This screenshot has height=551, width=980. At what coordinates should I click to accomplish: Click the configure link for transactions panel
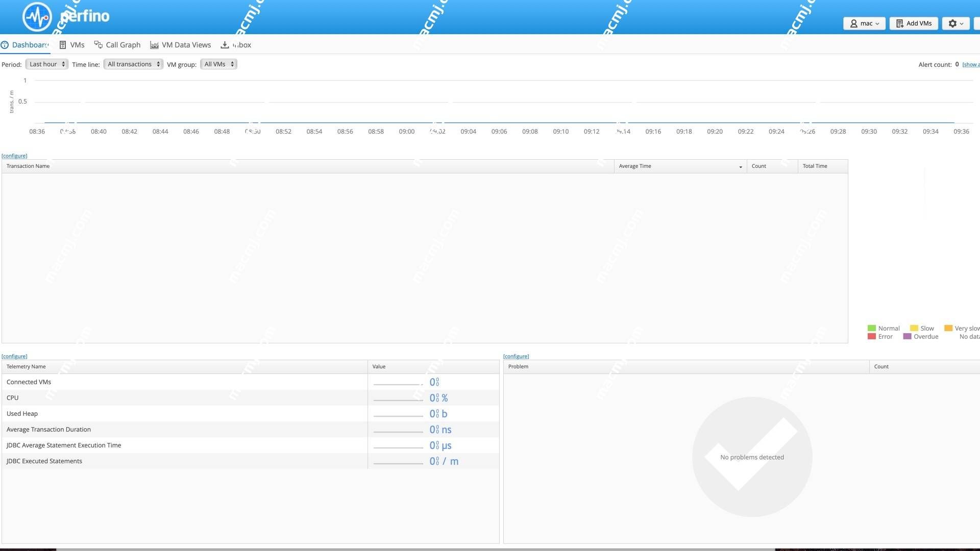14,156
